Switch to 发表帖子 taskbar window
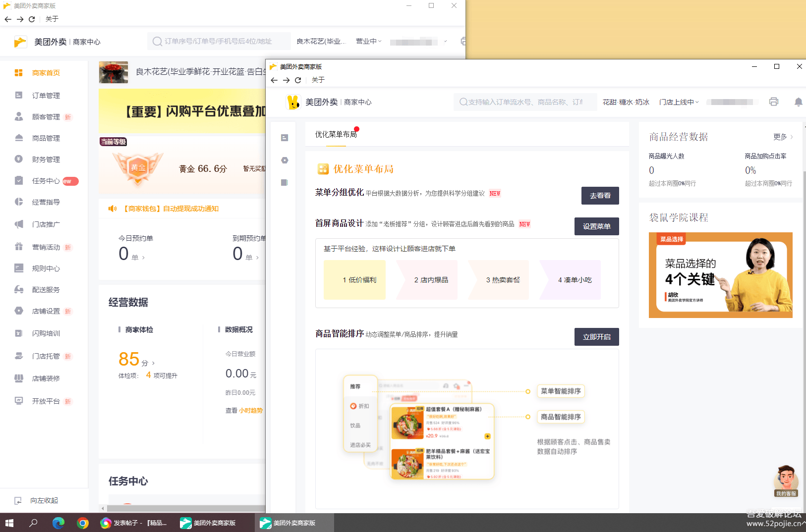The width and height of the screenshot is (806, 532). tap(134, 523)
